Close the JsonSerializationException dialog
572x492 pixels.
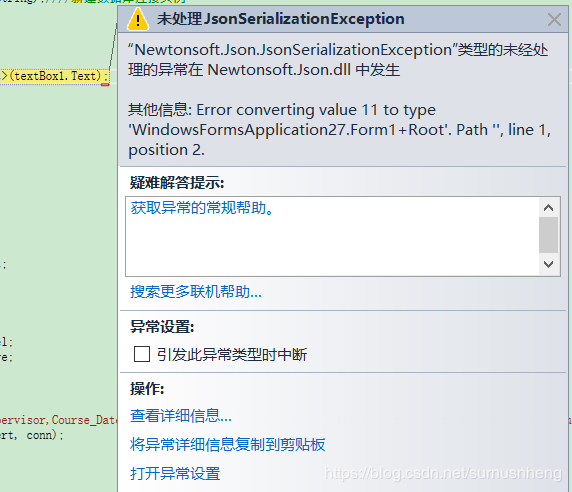[554, 19]
